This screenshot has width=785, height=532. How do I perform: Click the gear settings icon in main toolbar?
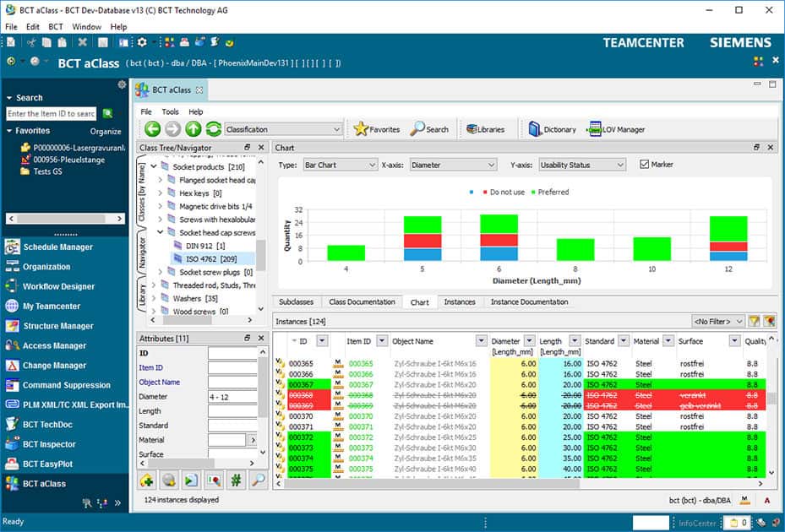(142, 42)
